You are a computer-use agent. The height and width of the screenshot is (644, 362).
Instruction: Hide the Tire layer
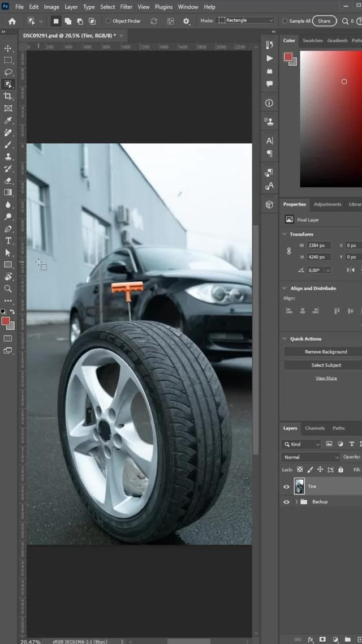pyautogui.click(x=286, y=487)
